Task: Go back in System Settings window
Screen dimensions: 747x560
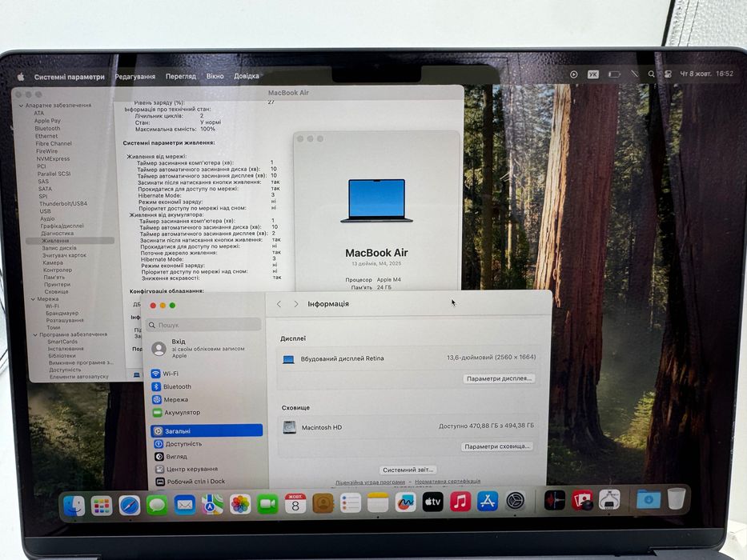Action: pos(279,304)
